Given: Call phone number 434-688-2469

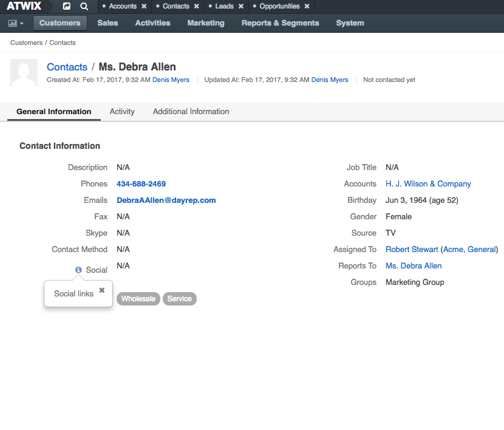Looking at the screenshot, I should click(141, 184).
